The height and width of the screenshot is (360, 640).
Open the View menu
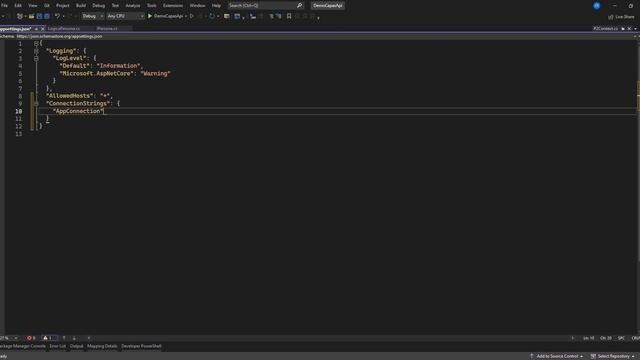pyautogui.click(x=33, y=6)
